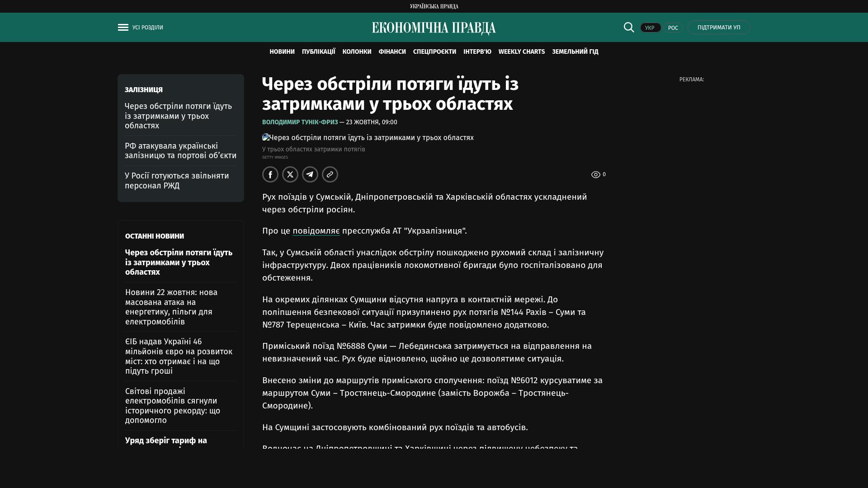868x488 pixels.
Task: Go to ФІНАНСИ section
Action: coord(392,52)
